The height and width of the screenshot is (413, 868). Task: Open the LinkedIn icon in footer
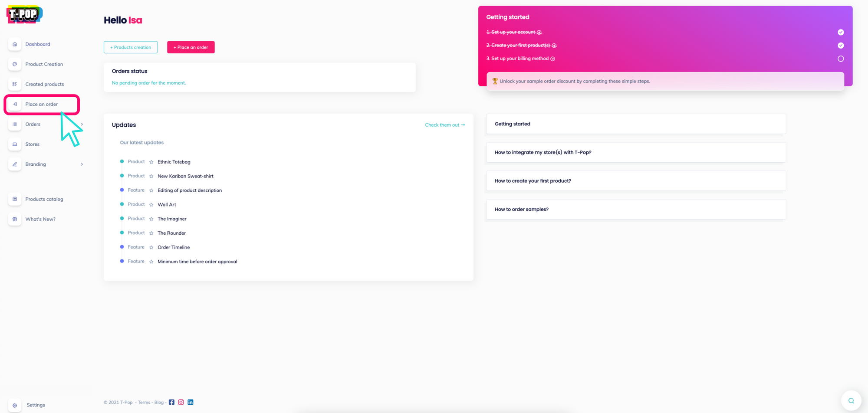click(191, 402)
